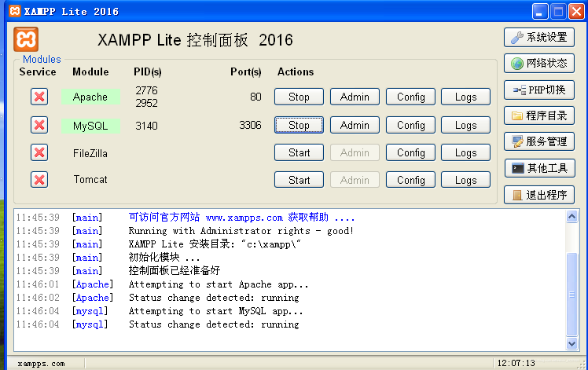View the FileZilla Logs

465,152
